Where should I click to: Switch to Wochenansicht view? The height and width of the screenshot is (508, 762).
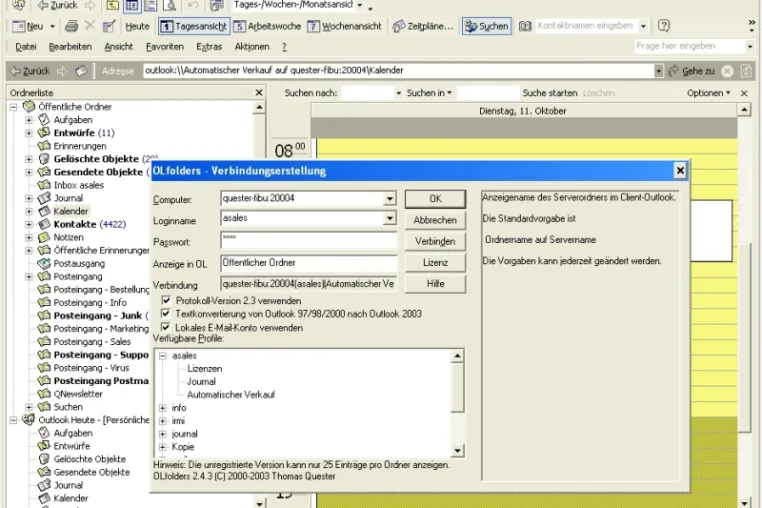click(345, 26)
